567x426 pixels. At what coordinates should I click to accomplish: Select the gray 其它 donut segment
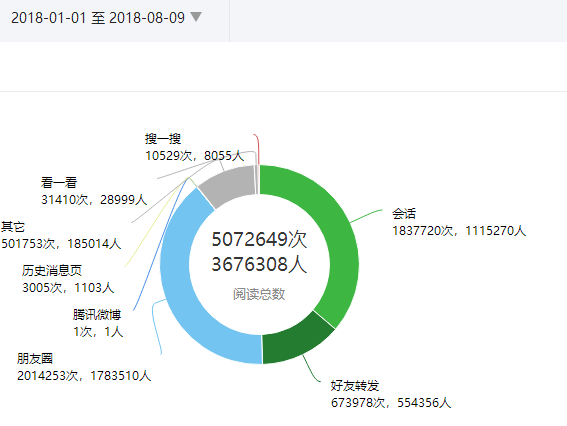230,185
